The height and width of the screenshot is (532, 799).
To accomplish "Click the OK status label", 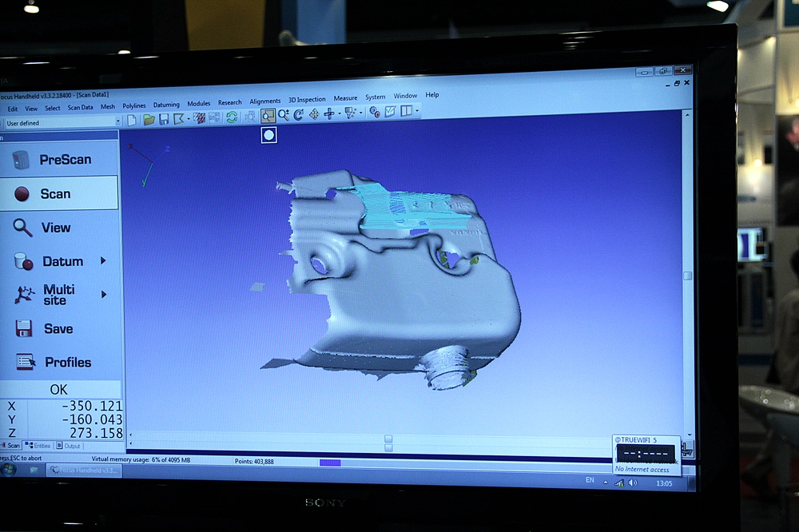I will click(58, 390).
